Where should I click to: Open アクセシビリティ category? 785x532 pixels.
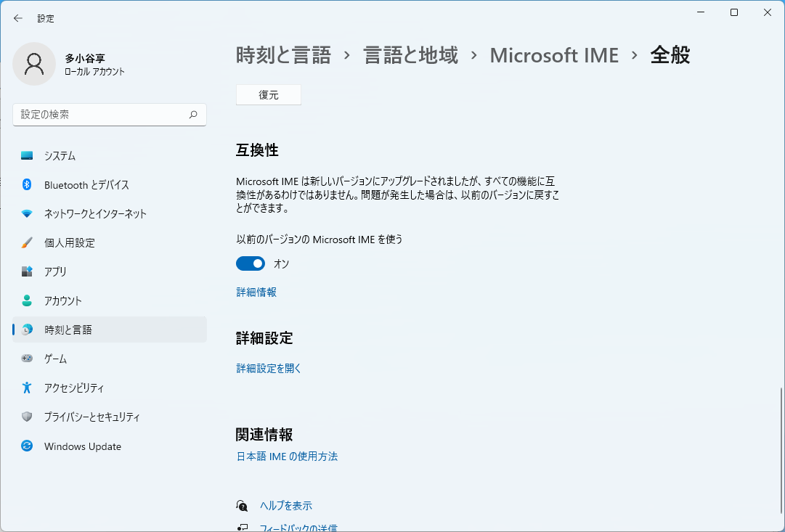click(110, 388)
